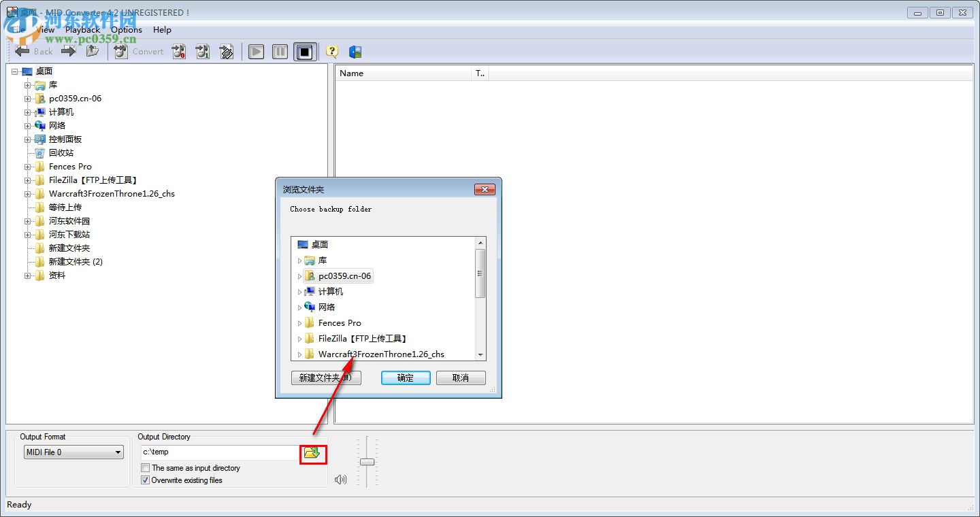This screenshot has height=517, width=980.
Task: Go up one folder level with toolbar icon
Action: pos(93,51)
